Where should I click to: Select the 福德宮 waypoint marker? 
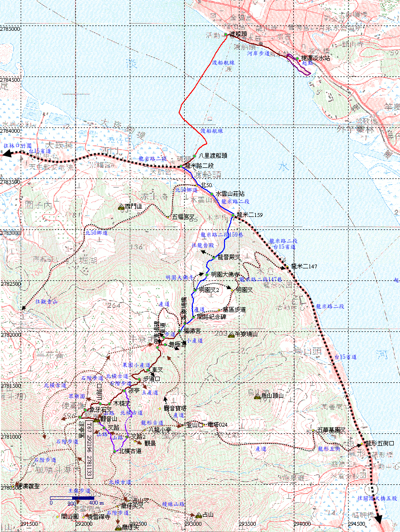pos(179,331)
